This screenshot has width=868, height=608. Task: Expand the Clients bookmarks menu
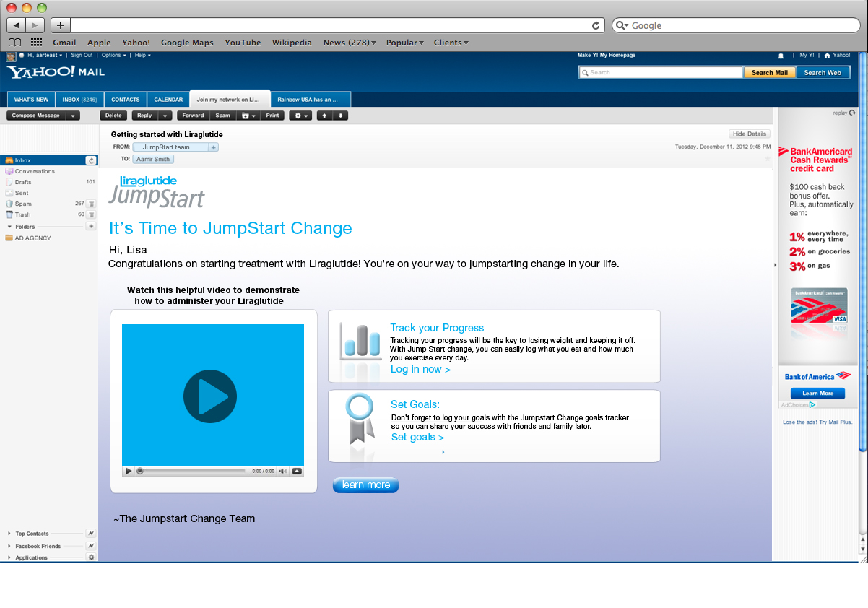coord(451,43)
